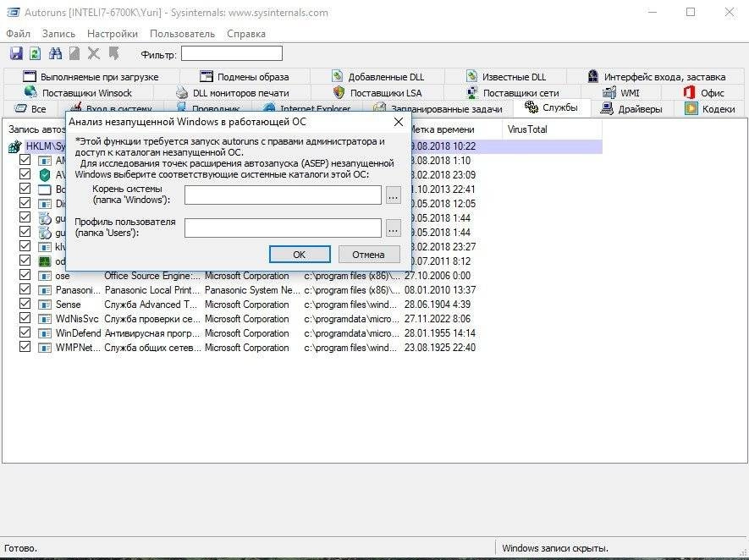The image size is (749, 560).
Task: Select Служба Advanced T... description cell
Action: (x=151, y=305)
